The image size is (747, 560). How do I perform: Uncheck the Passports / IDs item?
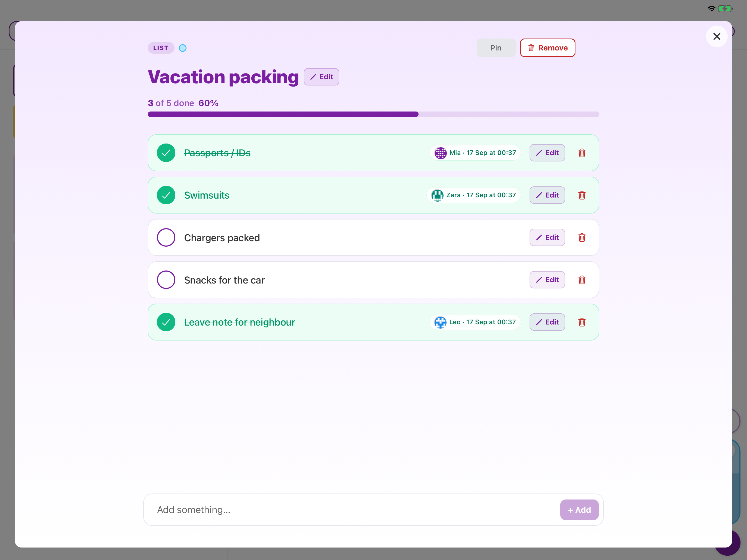point(166,153)
